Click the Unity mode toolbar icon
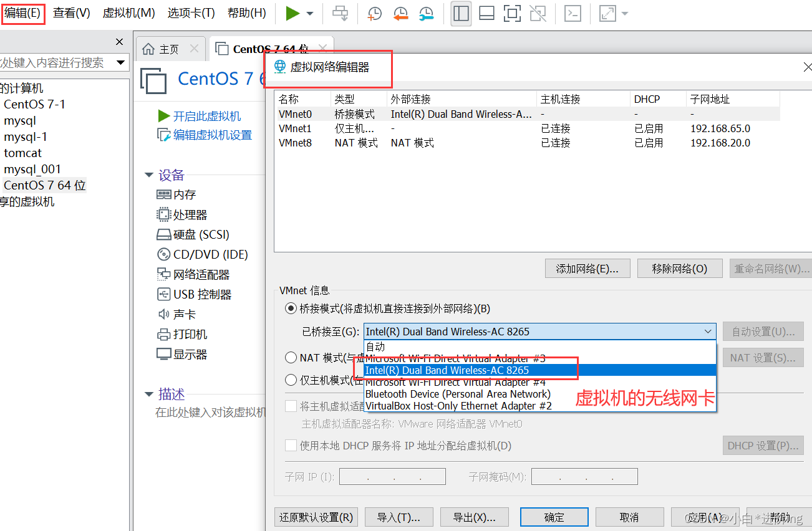This screenshot has height=531, width=812. point(538,14)
